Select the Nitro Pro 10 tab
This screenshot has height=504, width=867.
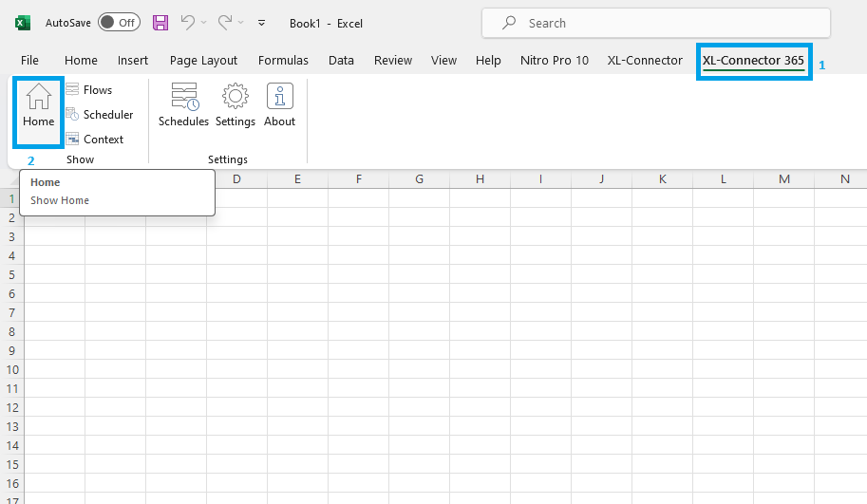click(554, 60)
